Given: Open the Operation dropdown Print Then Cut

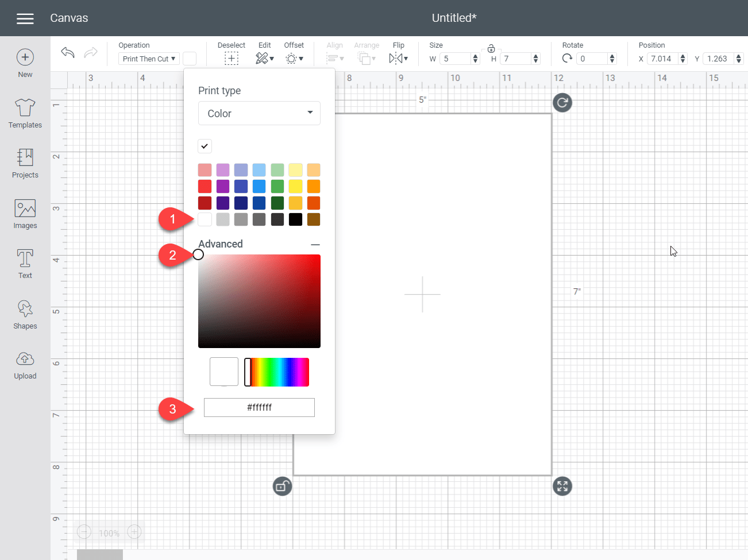Looking at the screenshot, I should point(149,59).
